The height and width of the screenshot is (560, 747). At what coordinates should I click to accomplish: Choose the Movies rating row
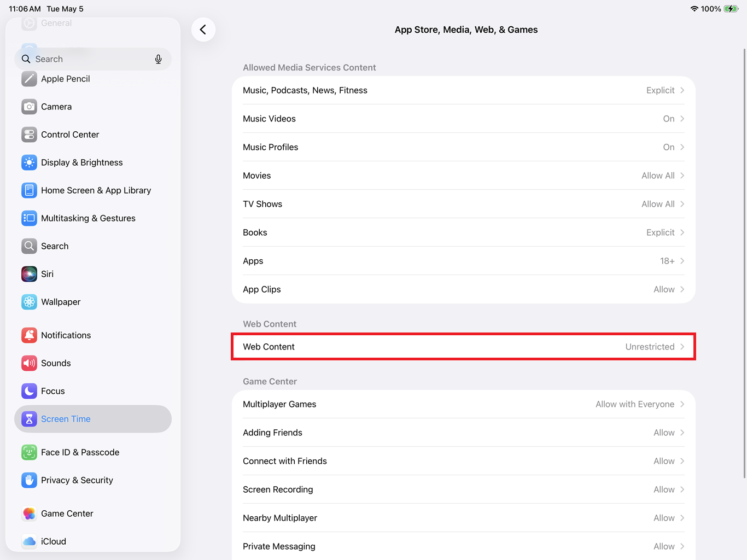click(464, 176)
